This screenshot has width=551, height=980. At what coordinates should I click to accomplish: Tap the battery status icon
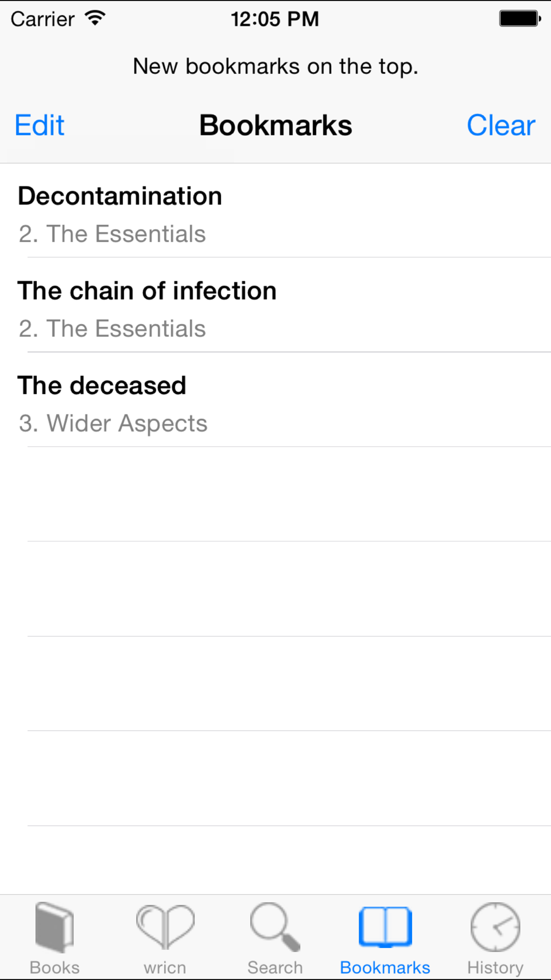pyautogui.click(x=520, y=19)
